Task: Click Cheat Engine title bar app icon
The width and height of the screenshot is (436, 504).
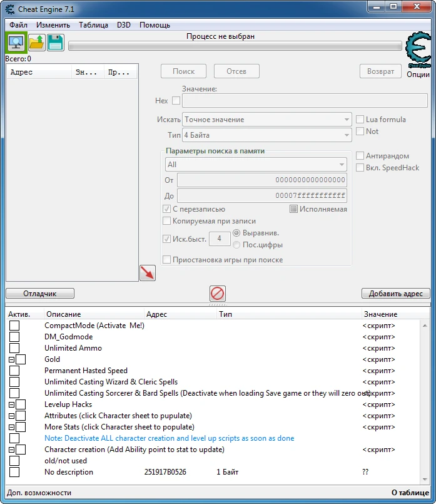Action: 10,9
